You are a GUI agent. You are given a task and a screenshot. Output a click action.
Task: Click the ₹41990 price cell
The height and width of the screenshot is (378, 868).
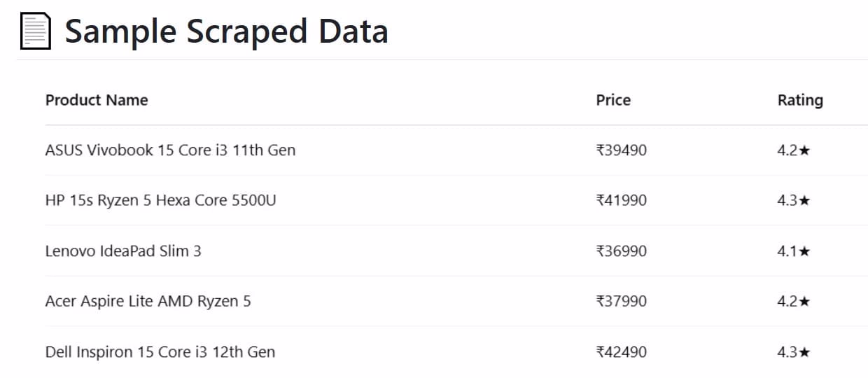[621, 200]
